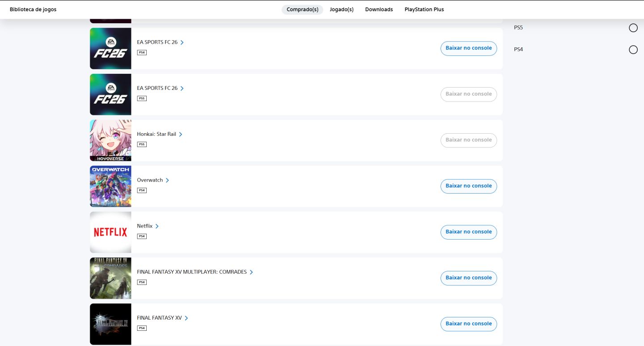Viewport: 644px width, 346px height.
Task: Open the Overwatch title link
Action: point(150,181)
